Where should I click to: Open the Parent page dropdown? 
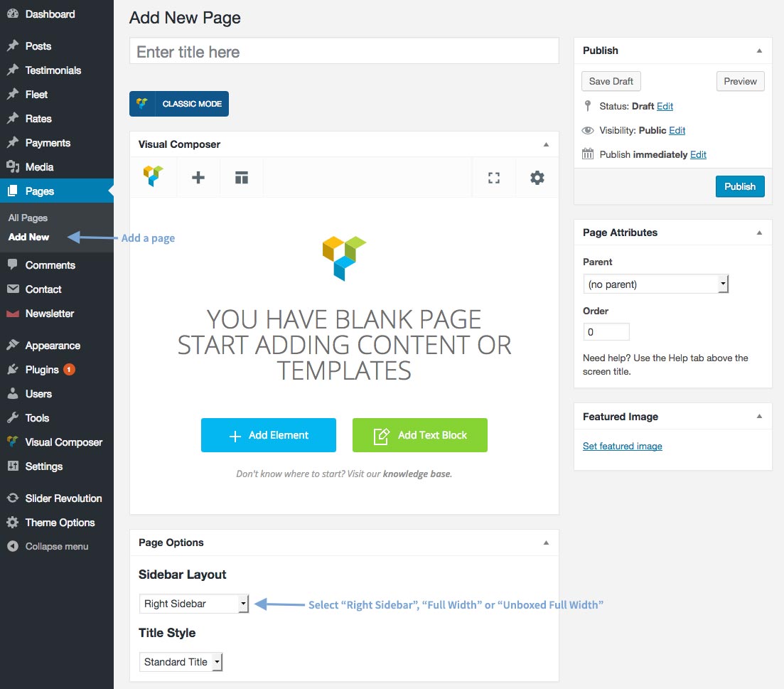[655, 284]
